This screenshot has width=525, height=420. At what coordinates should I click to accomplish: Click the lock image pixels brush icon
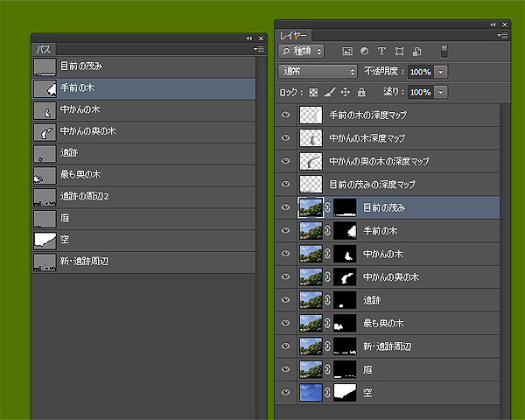330,92
